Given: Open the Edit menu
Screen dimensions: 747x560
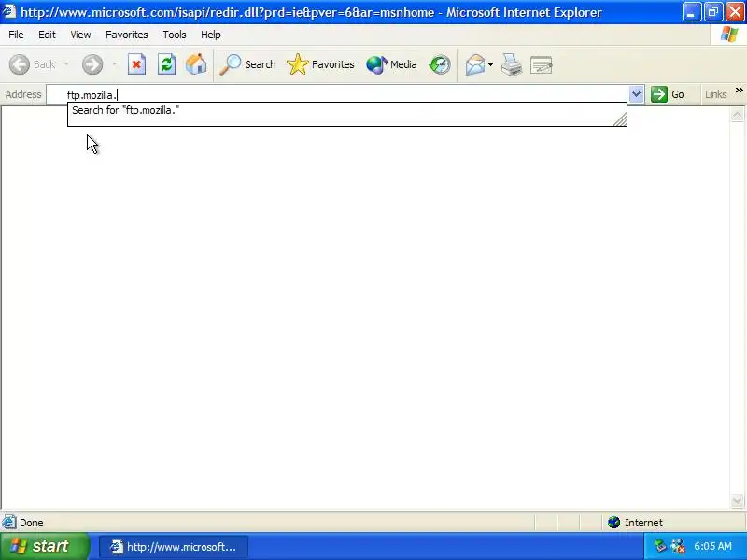Looking at the screenshot, I should tap(47, 35).
